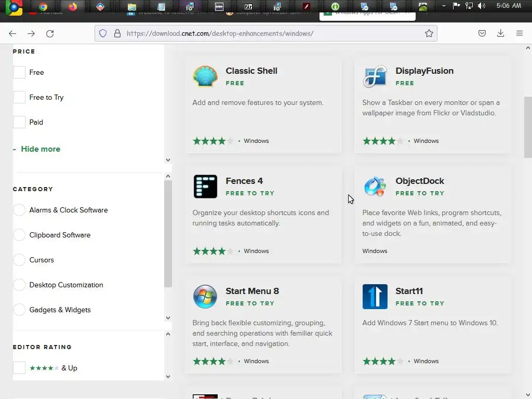Collapse filters with Hide more
Screen dimensions: 532x399
point(41,149)
